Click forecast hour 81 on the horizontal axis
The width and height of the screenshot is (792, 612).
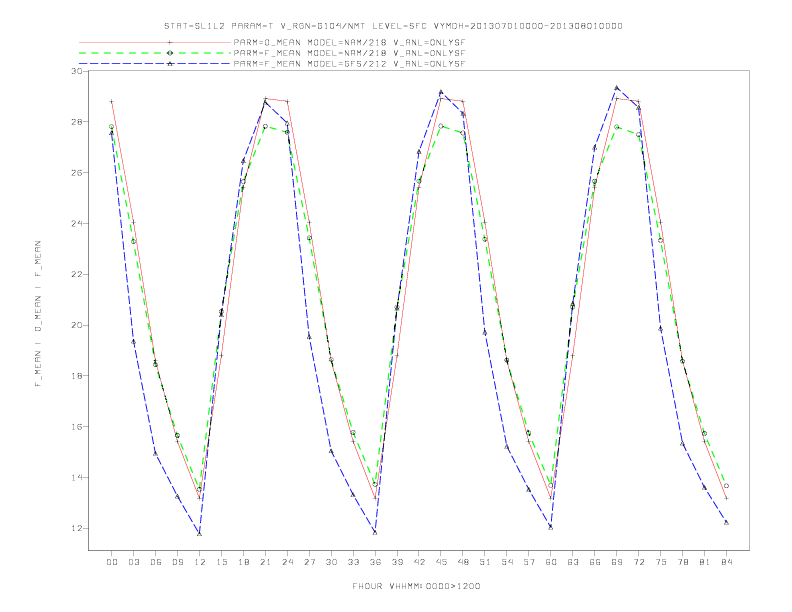coord(705,562)
